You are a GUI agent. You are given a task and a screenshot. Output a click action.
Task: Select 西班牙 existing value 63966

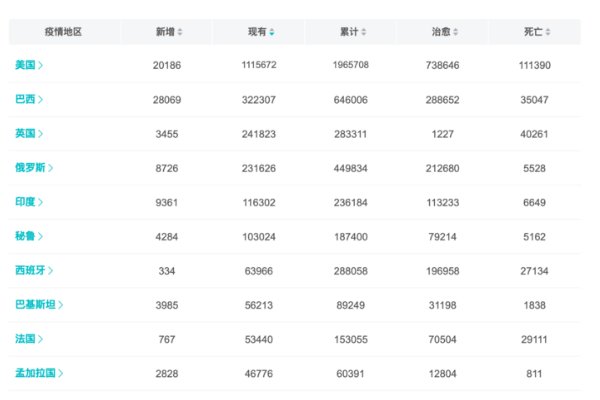(x=259, y=271)
